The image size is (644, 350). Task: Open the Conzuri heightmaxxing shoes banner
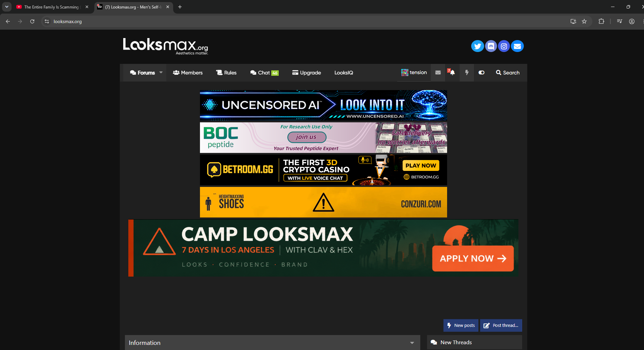[323, 202]
